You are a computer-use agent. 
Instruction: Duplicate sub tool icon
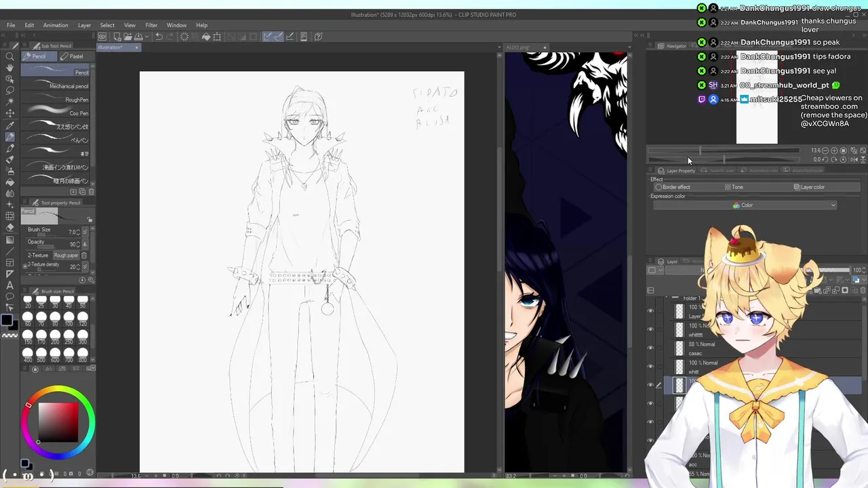[82, 192]
